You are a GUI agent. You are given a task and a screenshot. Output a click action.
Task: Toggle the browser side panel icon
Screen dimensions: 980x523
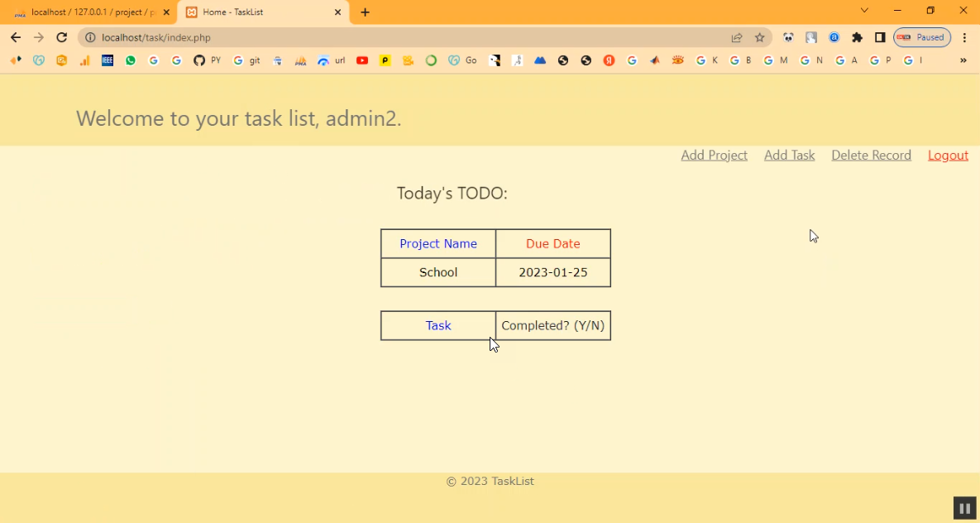point(880,37)
